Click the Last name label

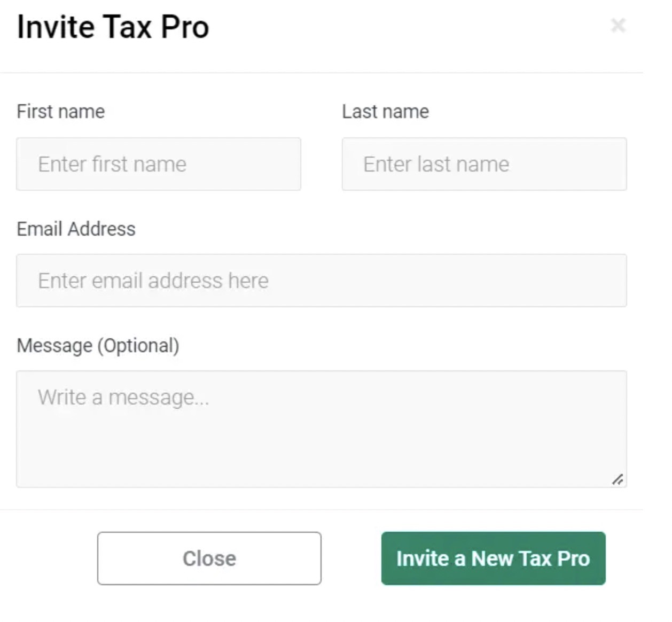point(386,111)
